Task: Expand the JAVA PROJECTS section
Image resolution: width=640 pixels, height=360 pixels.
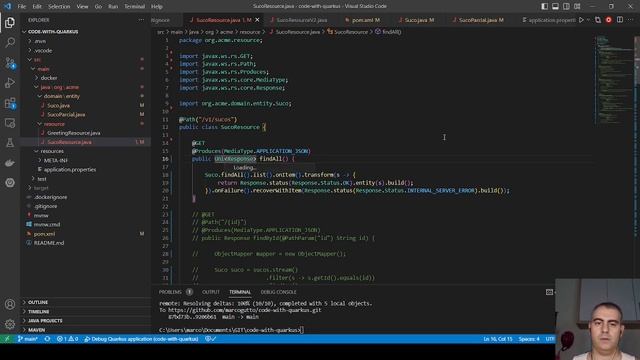Action: point(86,320)
